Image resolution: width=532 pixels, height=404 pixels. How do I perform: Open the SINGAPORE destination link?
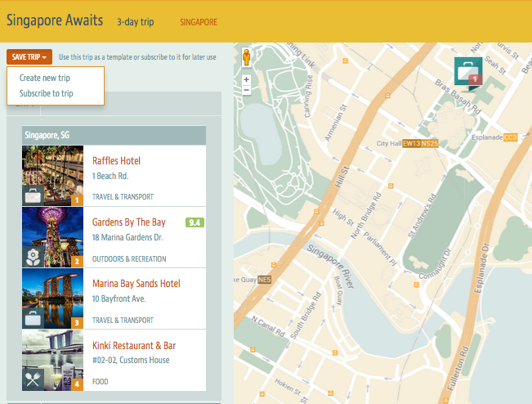pyautogui.click(x=199, y=22)
